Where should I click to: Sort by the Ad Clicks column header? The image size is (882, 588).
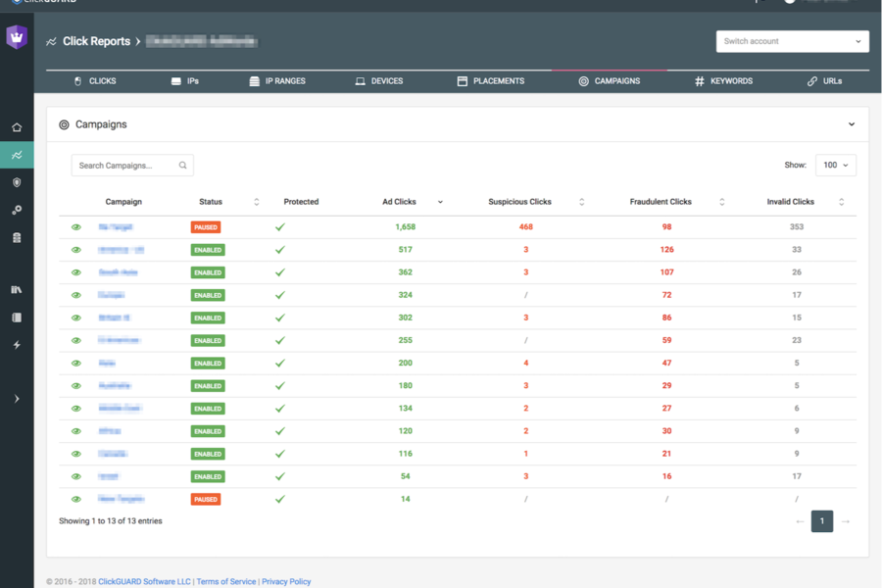click(x=400, y=202)
